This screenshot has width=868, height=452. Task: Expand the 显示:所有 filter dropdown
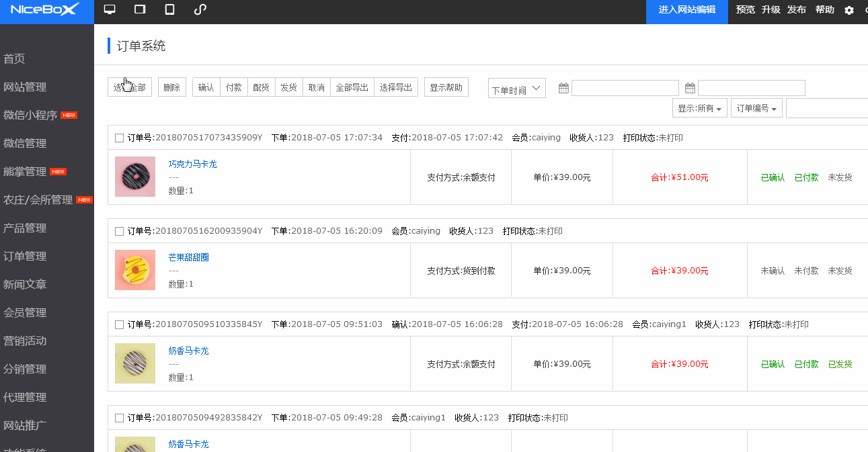pyautogui.click(x=700, y=108)
